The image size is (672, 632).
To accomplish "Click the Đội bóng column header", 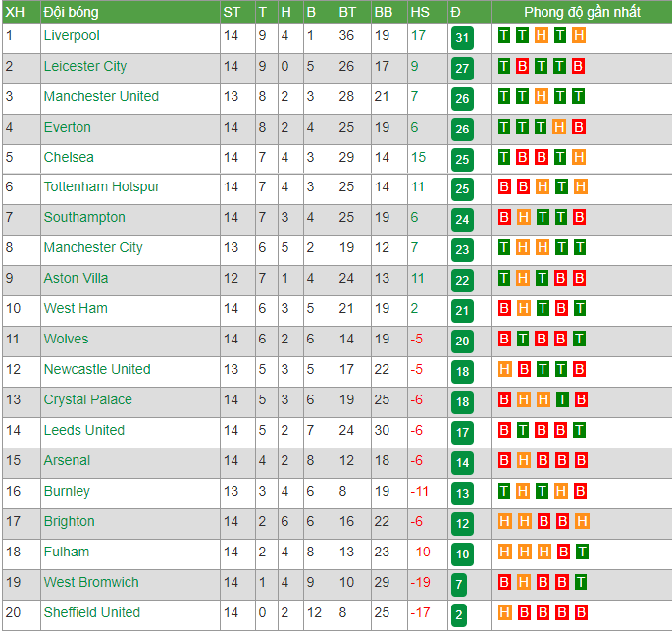I will [72, 12].
